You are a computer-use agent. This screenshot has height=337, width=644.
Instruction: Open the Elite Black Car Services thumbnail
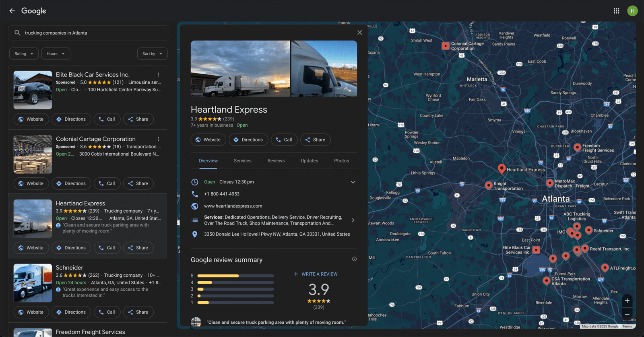pyautogui.click(x=33, y=90)
